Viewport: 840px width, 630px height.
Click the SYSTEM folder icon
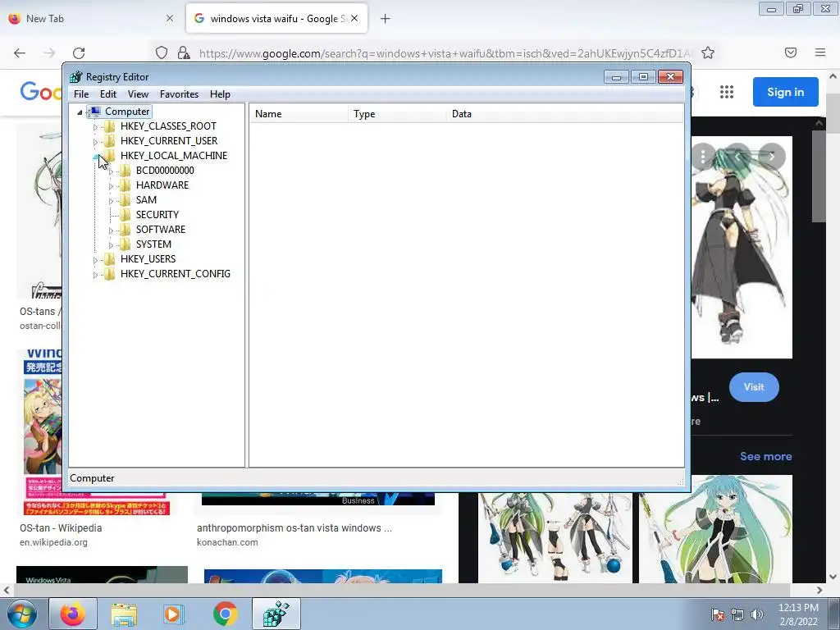click(125, 244)
